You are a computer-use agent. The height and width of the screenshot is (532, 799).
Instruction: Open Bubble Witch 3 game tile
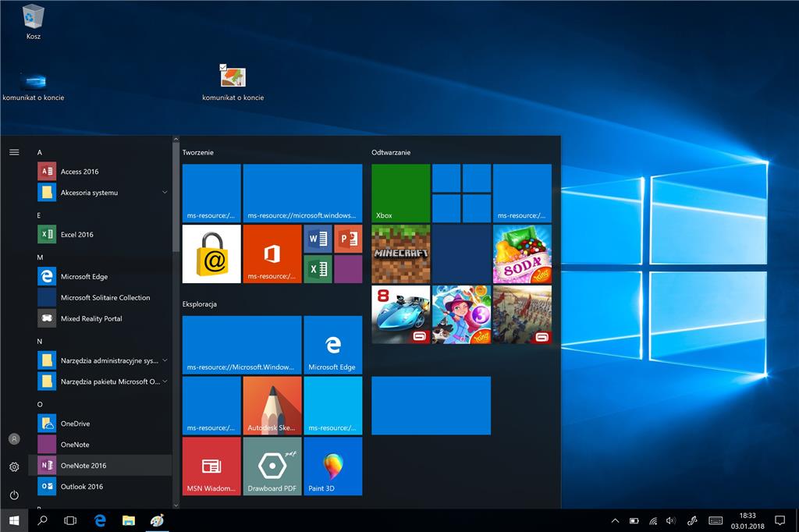tap(461, 314)
